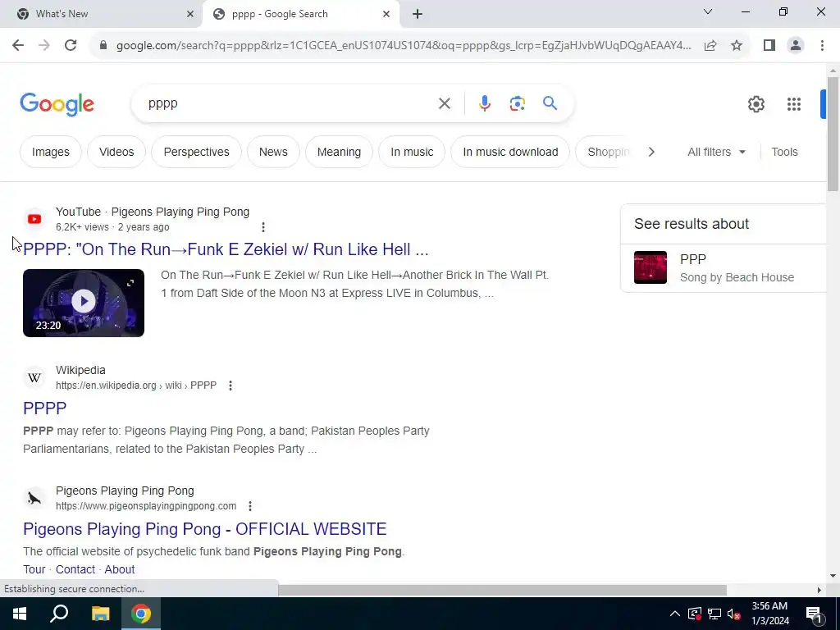
Task: Click the browser address bar URL
Action: click(x=403, y=46)
